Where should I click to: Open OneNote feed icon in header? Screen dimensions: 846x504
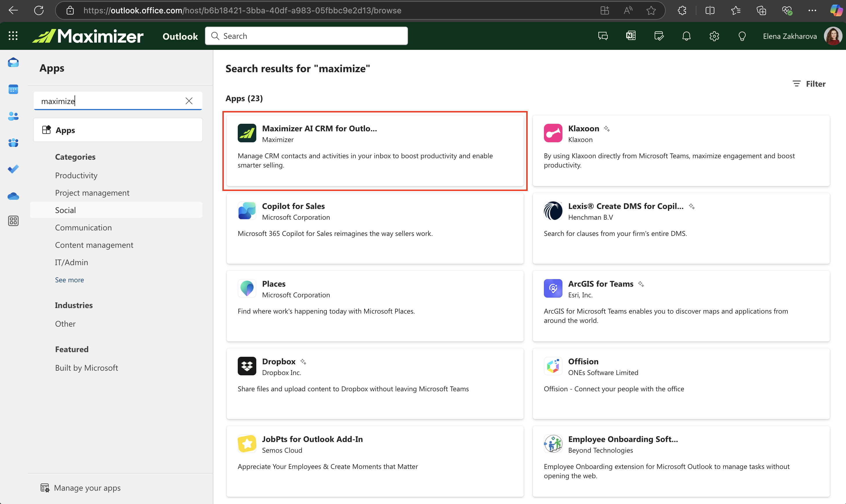631,36
